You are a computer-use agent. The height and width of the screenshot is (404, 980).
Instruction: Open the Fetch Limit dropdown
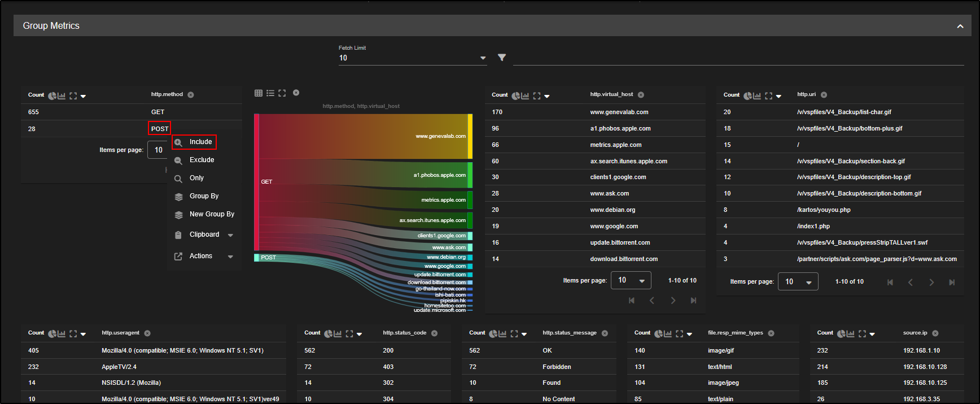point(412,58)
